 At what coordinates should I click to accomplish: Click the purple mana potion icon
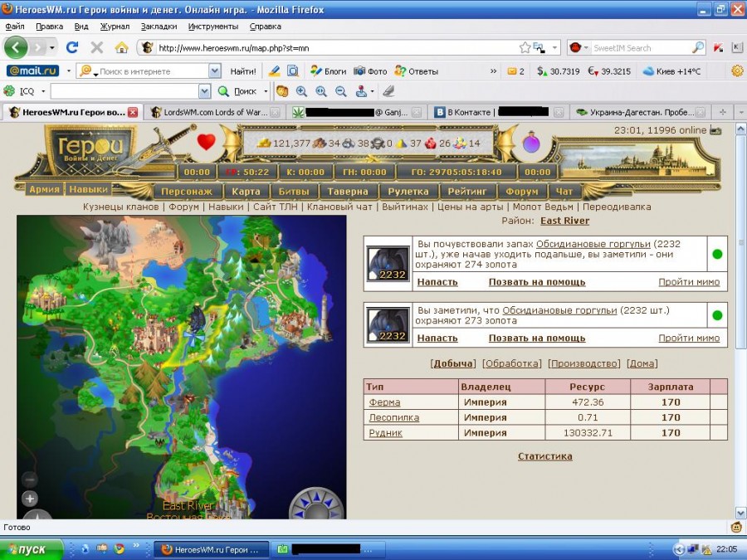coord(531,143)
